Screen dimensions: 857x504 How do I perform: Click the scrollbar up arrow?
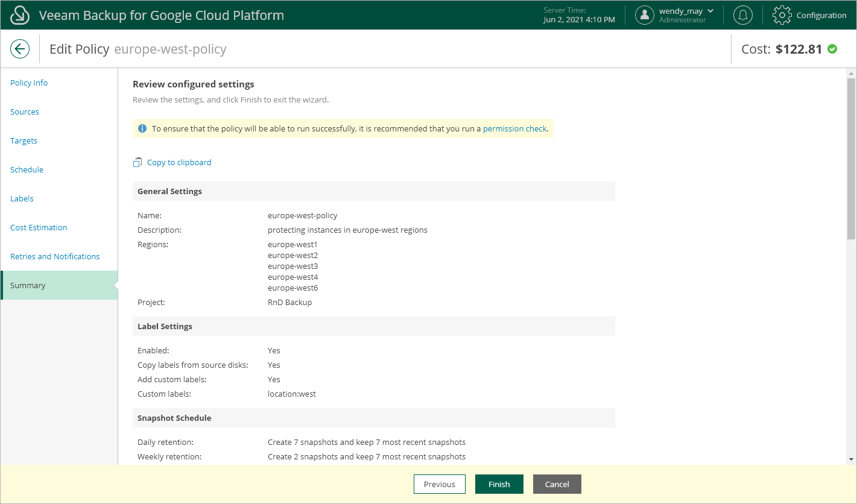click(x=852, y=73)
